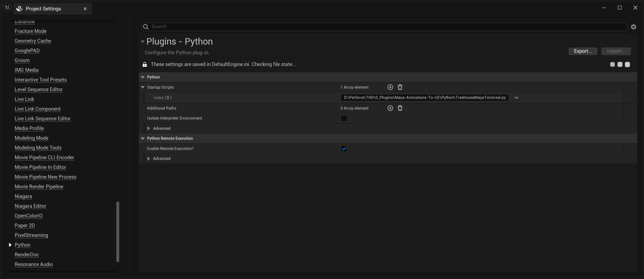Click the sidebar vertical scrollbar
644x279 pixels.
[x=117, y=232]
